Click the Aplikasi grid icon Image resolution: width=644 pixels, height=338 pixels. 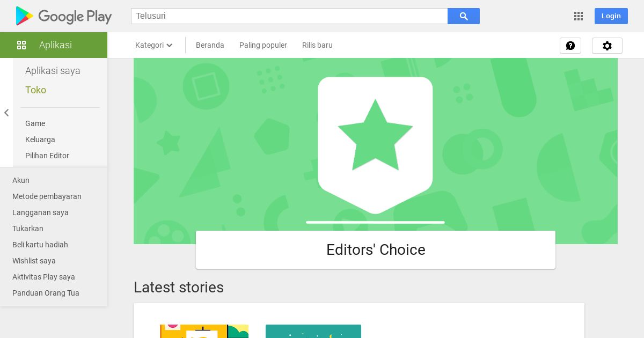(x=21, y=45)
